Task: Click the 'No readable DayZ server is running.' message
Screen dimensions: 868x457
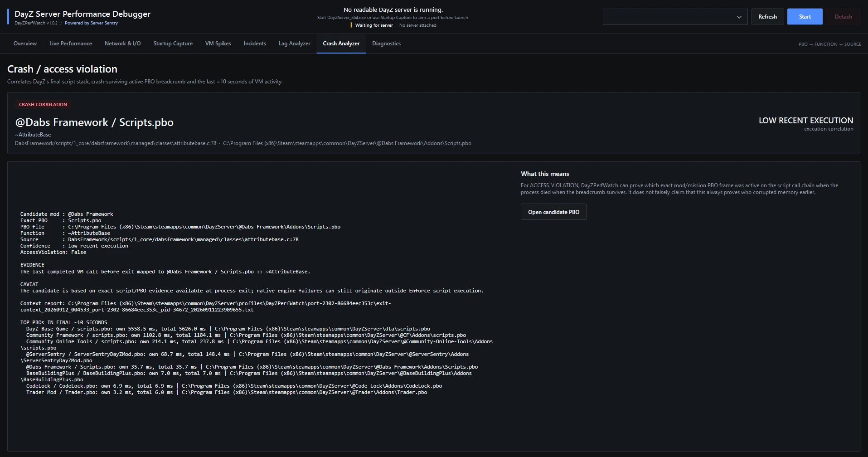Action: click(393, 10)
